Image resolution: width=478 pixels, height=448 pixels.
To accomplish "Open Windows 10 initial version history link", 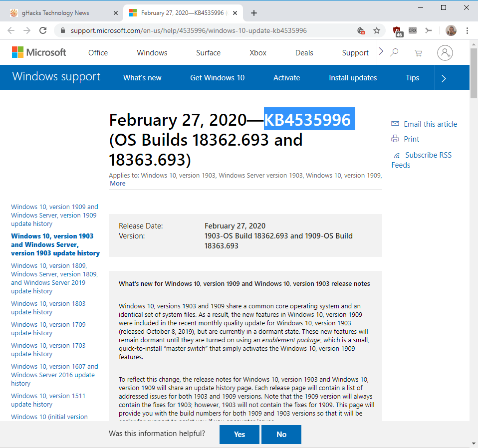I will 49,417.
